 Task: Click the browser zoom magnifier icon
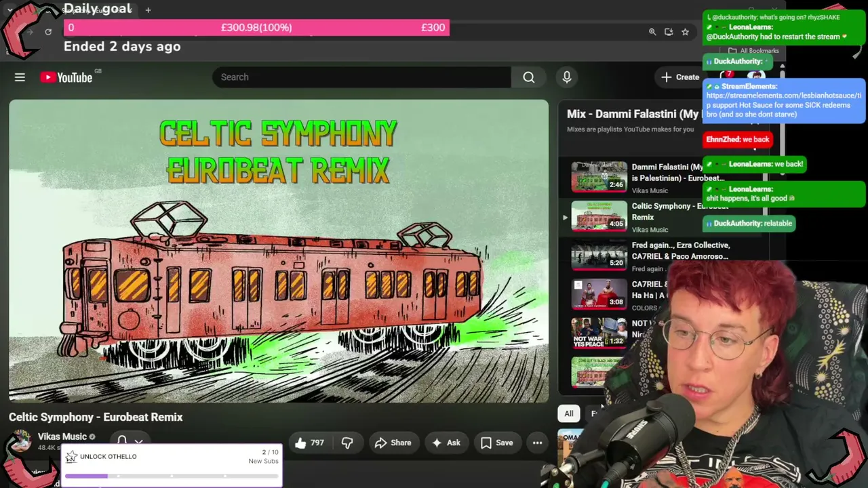[x=652, y=32]
